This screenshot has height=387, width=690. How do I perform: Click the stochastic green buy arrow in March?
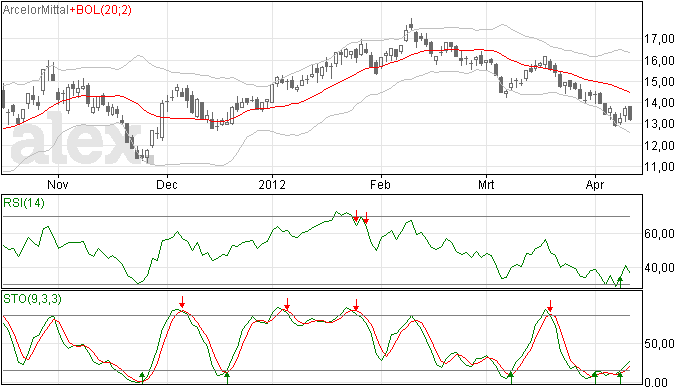510,377
